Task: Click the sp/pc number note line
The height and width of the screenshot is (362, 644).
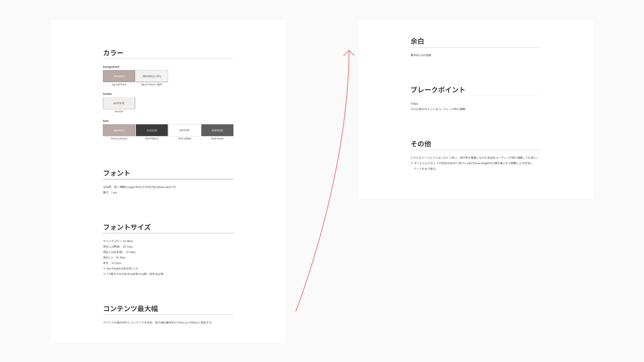Action: pos(133,274)
